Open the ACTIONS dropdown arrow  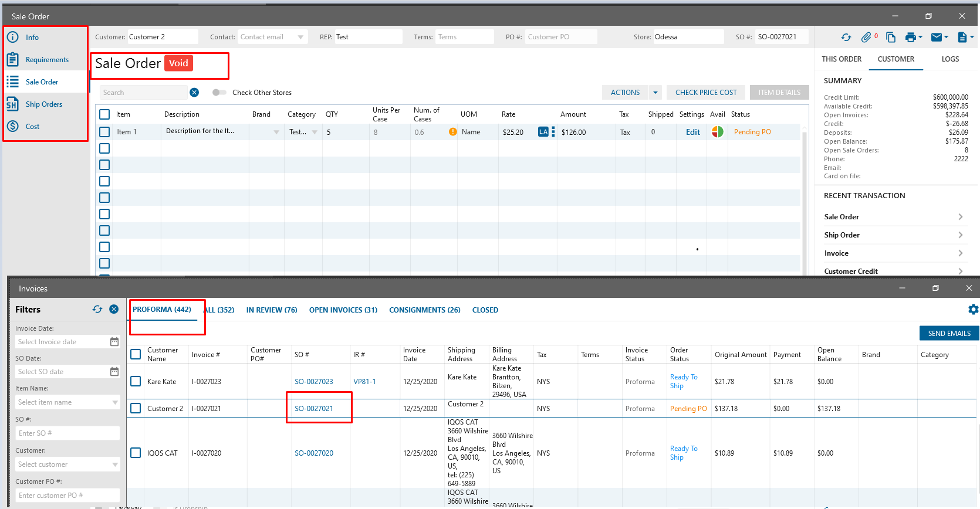click(655, 92)
